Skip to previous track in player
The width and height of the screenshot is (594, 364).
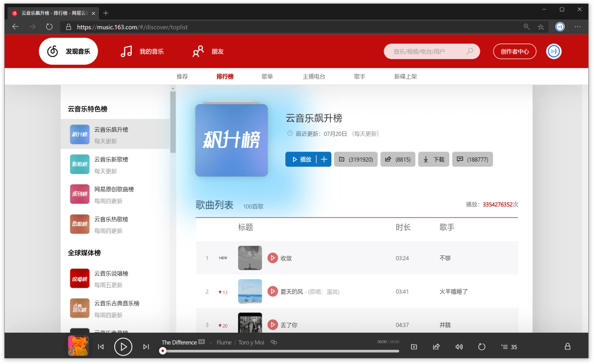click(101, 347)
